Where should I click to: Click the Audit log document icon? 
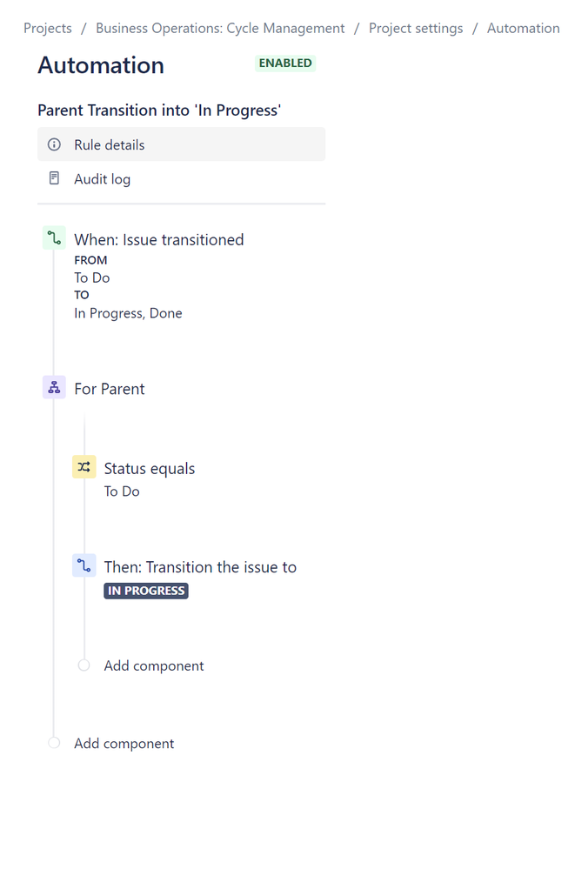54,178
